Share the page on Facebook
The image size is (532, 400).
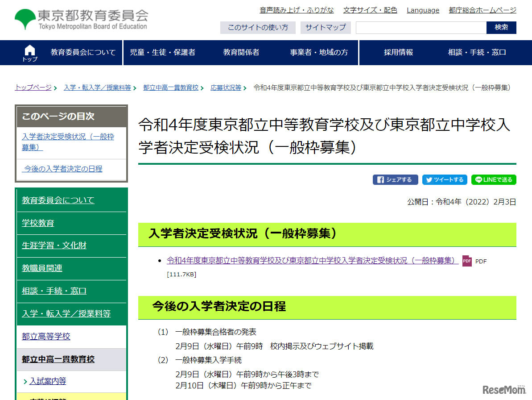pos(395,180)
